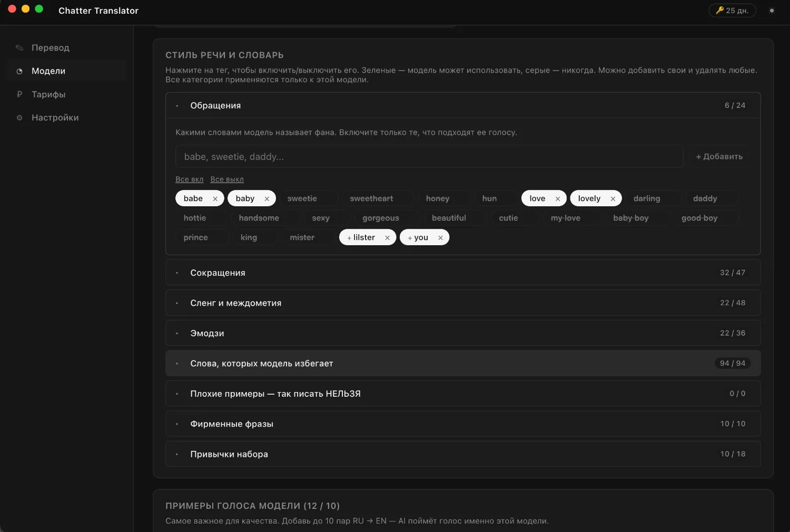Toggle the handsome tag on
The image size is (790, 532).
point(265,218)
